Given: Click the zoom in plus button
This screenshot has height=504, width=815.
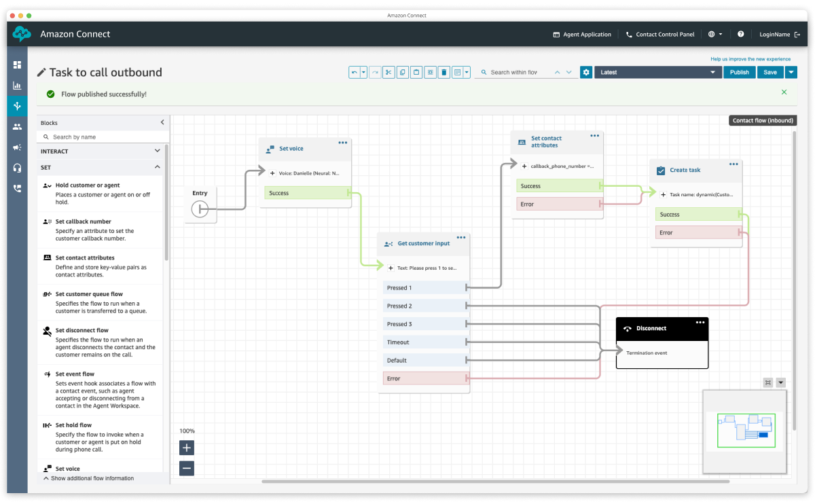Looking at the screenshot, I should tap(187, 448).
